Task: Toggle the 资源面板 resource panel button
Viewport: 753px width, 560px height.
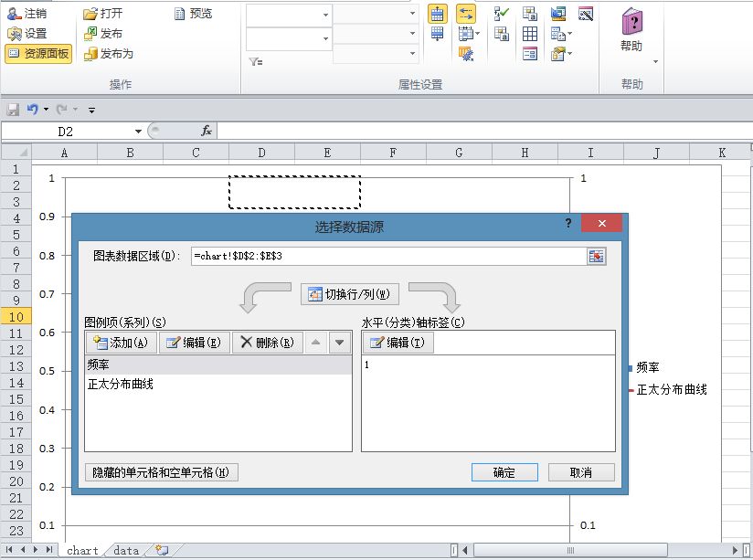Action: (38, 53)
